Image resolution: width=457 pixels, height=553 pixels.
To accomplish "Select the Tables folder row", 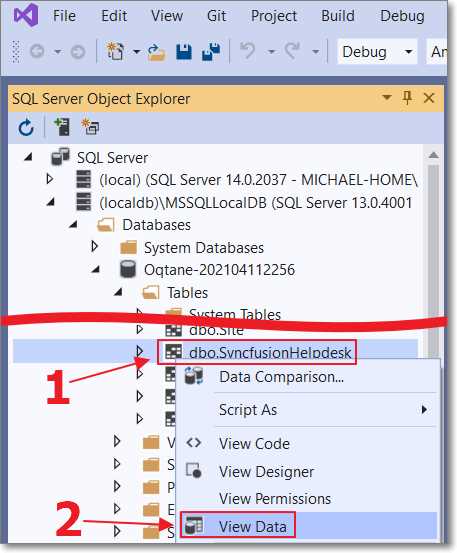I will (x=187, y=293).
